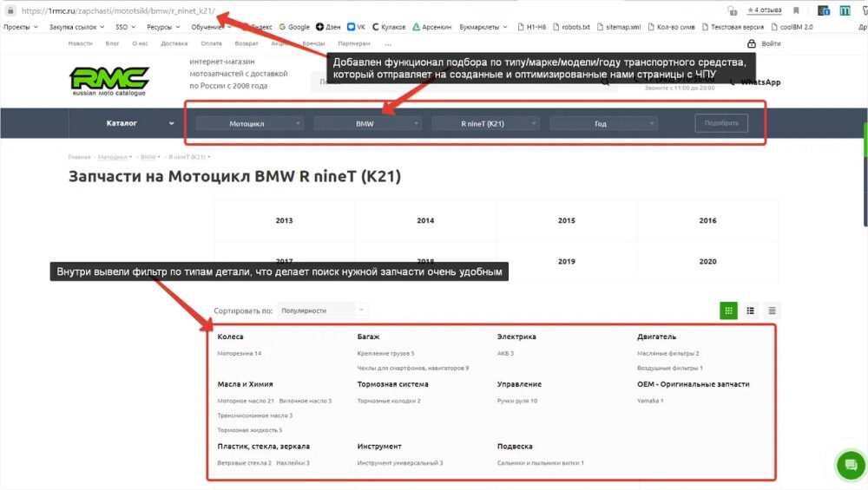This screenshot has width=868, height=490.
Task: Open the Тормозные колодки category link
Action: click(388, 401)
